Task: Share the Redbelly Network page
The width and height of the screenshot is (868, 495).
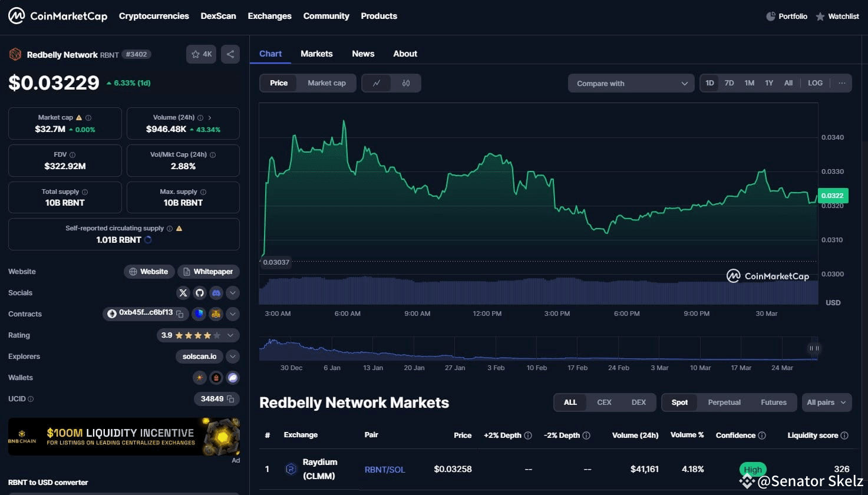Action: click(230, 54)
